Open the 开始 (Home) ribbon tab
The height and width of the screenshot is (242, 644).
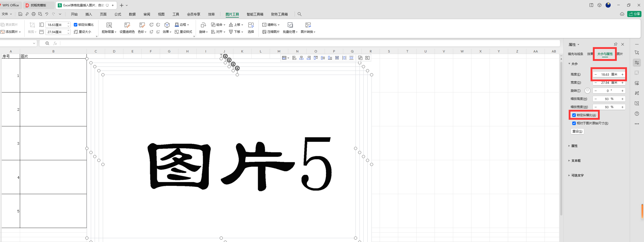point(74,14)
